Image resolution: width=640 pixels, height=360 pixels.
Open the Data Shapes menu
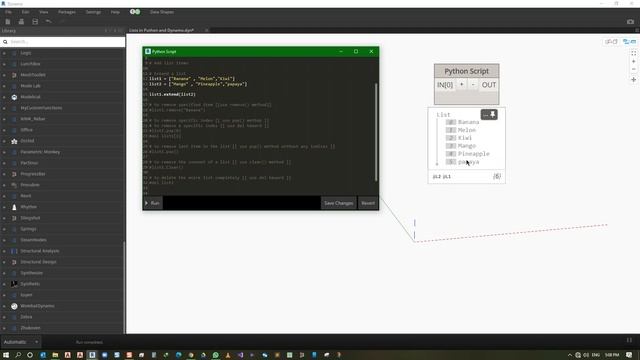coord(162,12)
